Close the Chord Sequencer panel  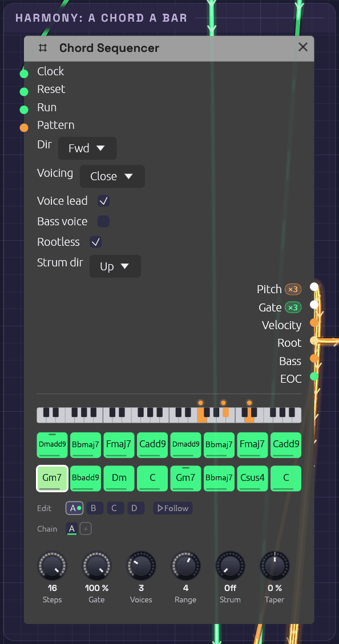303,47
